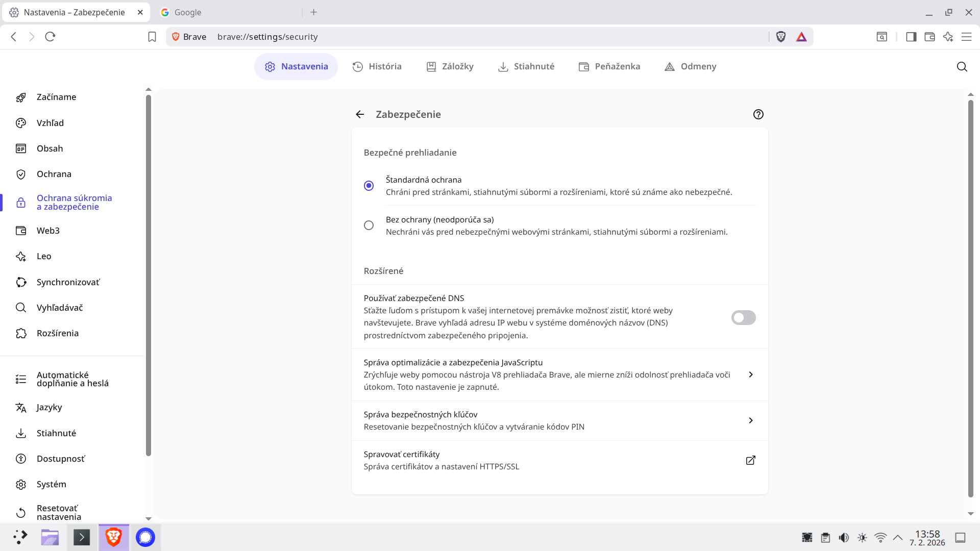
Task: Open Leo AI assistant toolbar icon
Action: coord(948,37)
